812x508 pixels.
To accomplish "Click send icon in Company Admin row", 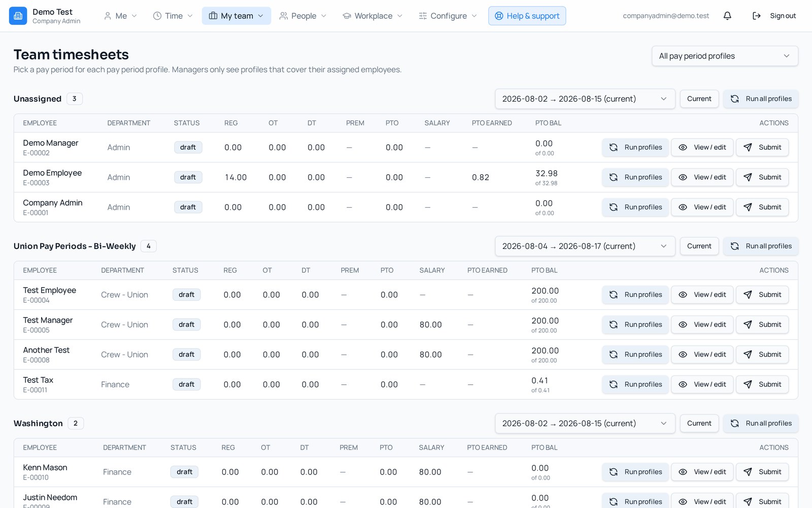I will click(x=748, y=207).
